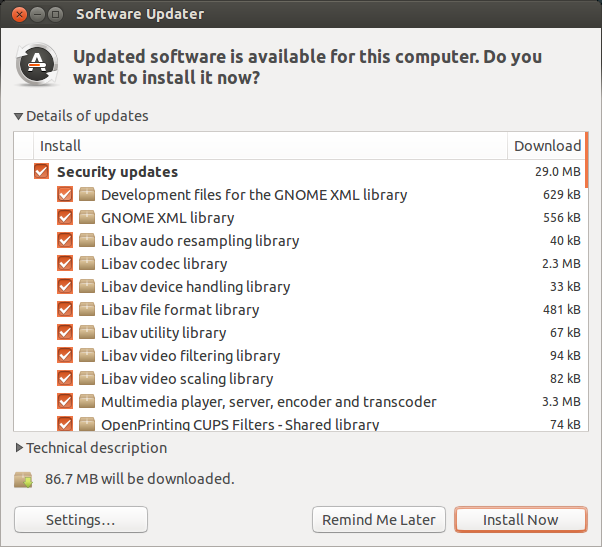Click package icon for Development files GNOME XML
Viewport: 602px width, 547px height.
(87, 195)
